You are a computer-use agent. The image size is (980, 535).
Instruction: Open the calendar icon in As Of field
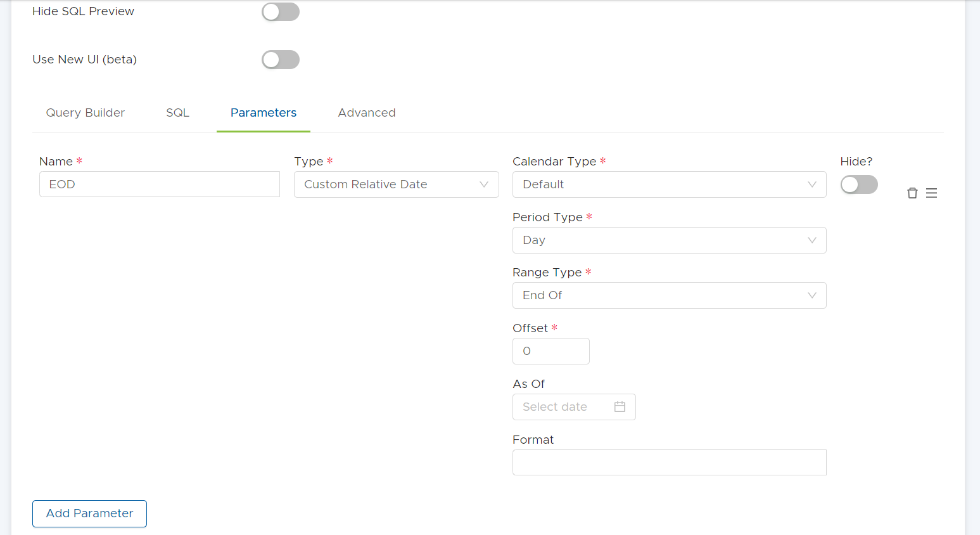[x=620, y=406]
